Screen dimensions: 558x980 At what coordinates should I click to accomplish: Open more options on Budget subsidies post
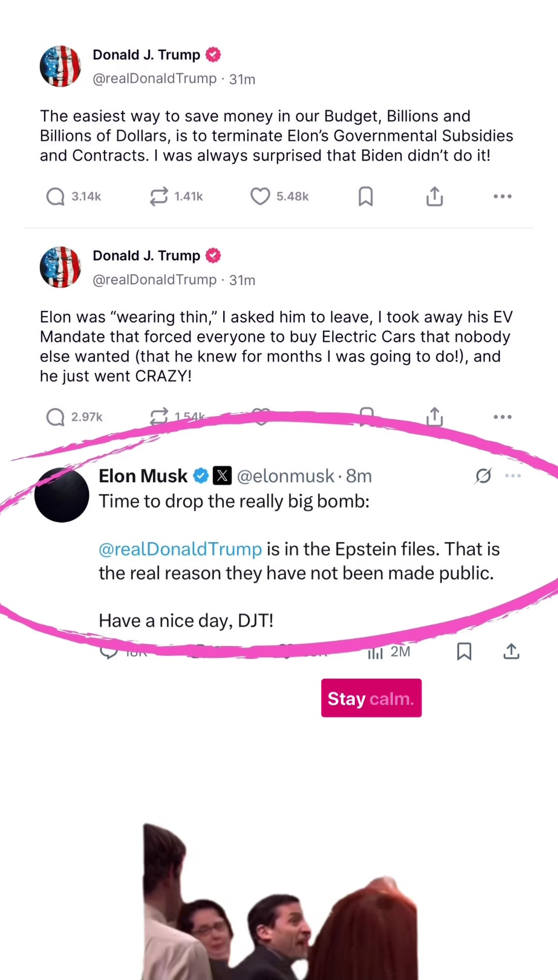(502, 197)
